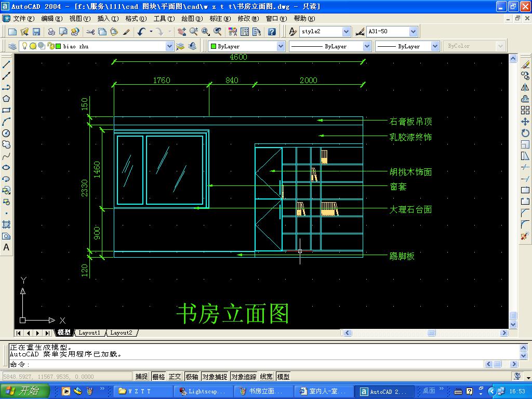
Task: Click the Undo arrow
Action: point(141,32)
